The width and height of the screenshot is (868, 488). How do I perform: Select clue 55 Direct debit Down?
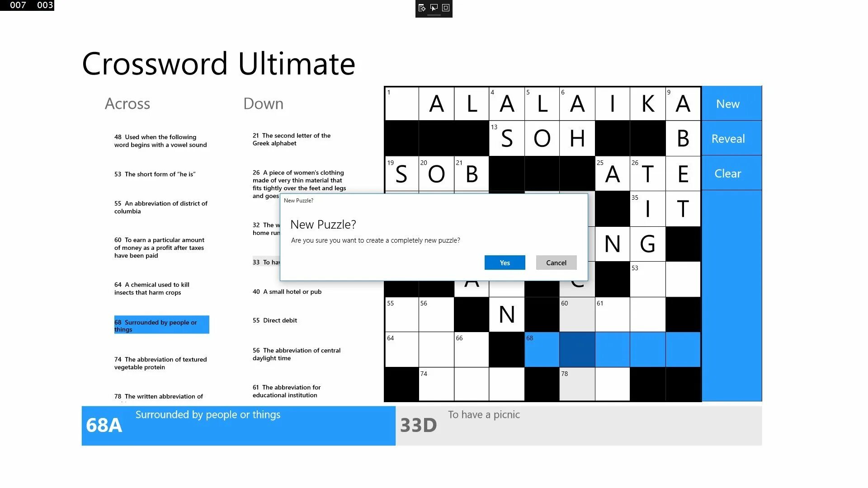tap(275, 320)
